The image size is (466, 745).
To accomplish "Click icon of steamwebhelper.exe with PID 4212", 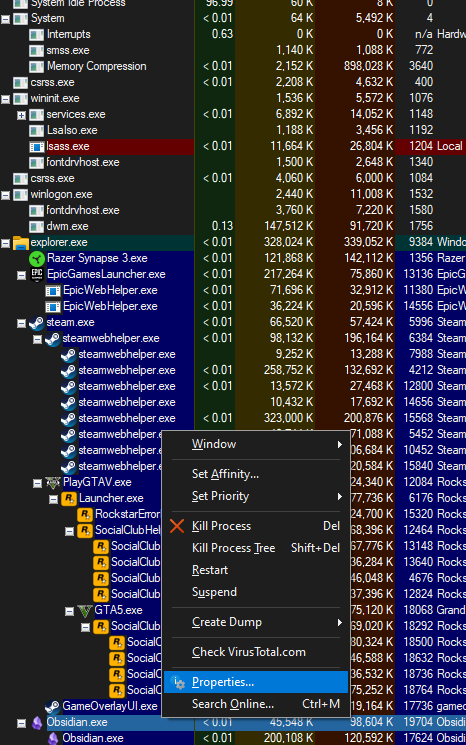I will [x=68, y=371].
